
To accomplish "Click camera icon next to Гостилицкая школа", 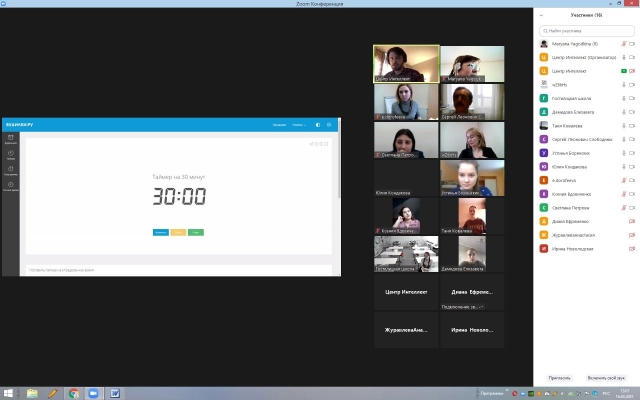I will (x=632, y=98).
